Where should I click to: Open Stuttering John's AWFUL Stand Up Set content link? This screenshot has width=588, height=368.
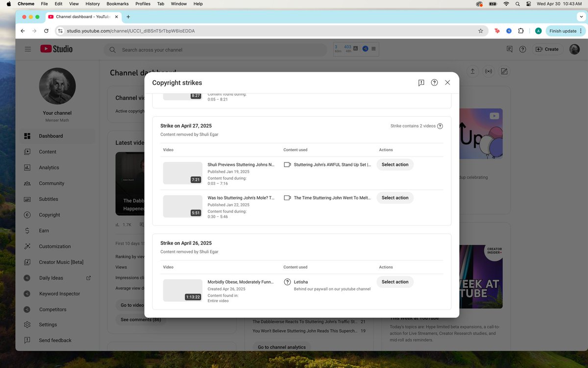[x=332, y=165]
